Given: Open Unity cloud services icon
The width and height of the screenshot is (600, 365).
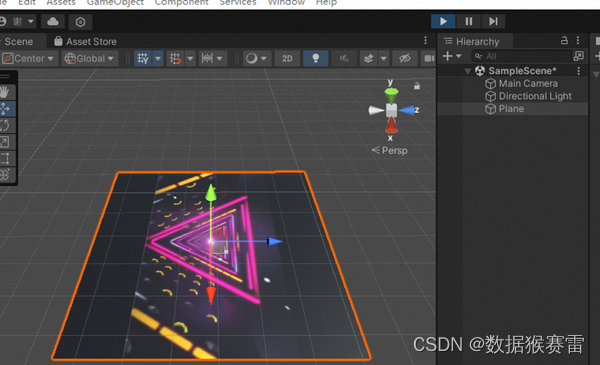Looking at the screenshot, I should (53, 21).
